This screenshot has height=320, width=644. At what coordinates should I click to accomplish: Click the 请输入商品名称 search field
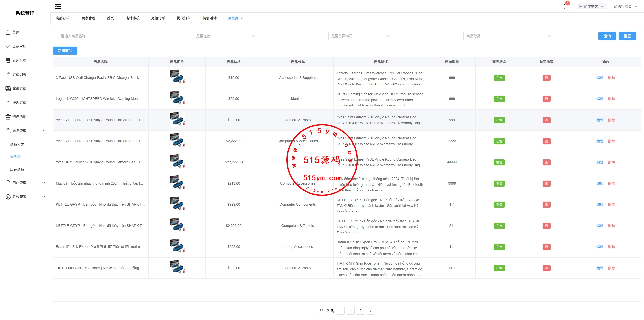tap(91, 36)
